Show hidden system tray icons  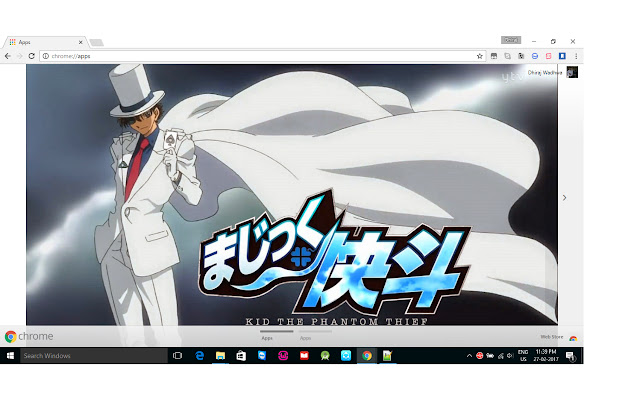pyautogui.click(x=469, y=356)
